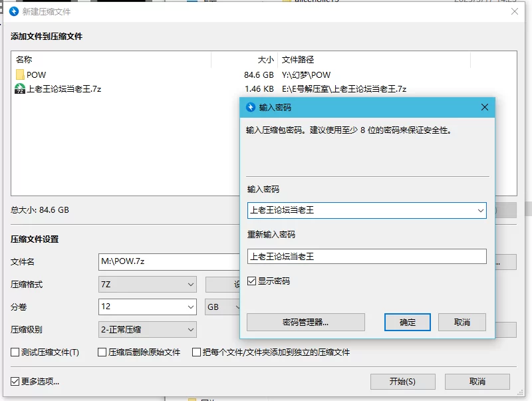Viewport: 532px width, 401px height.
Task: Select the 上老王论坛当老王.7z file name
Action: click(x=64, y=89)
